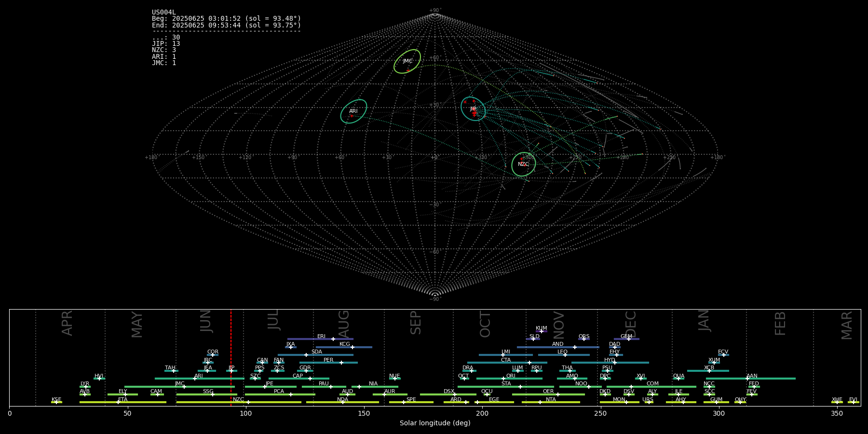Image resolution: width=868 pixels, height=434 pixels.
Task: Click the ETA shower bar in timeline
Action: pos(123,402)
